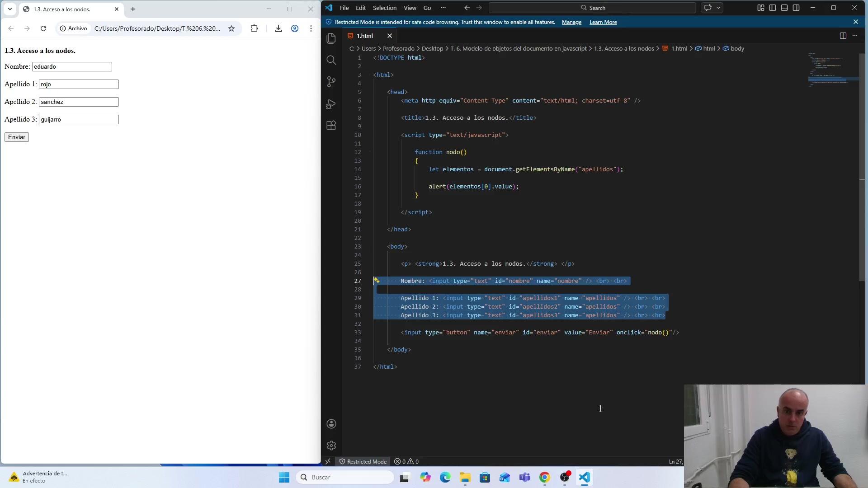Viewport: 868px width, 488px height.
Task: Open Chrome's three-dot menu
Action: coord(311,28)
